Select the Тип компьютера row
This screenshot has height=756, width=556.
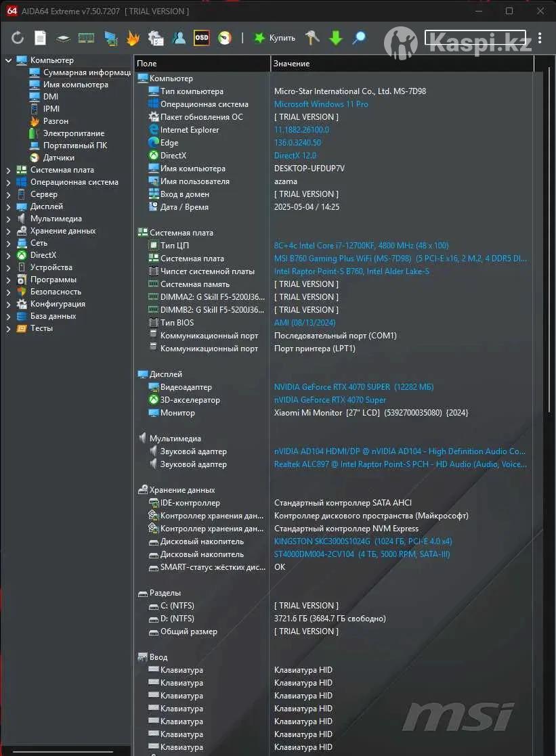pyautogui.click(x=334, y=91)
